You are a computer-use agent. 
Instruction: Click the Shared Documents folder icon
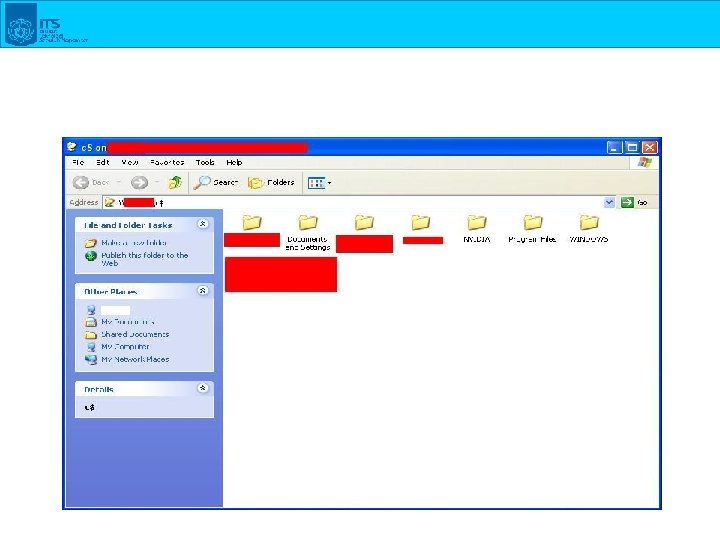pyautogui.click(x=90, y=334)
